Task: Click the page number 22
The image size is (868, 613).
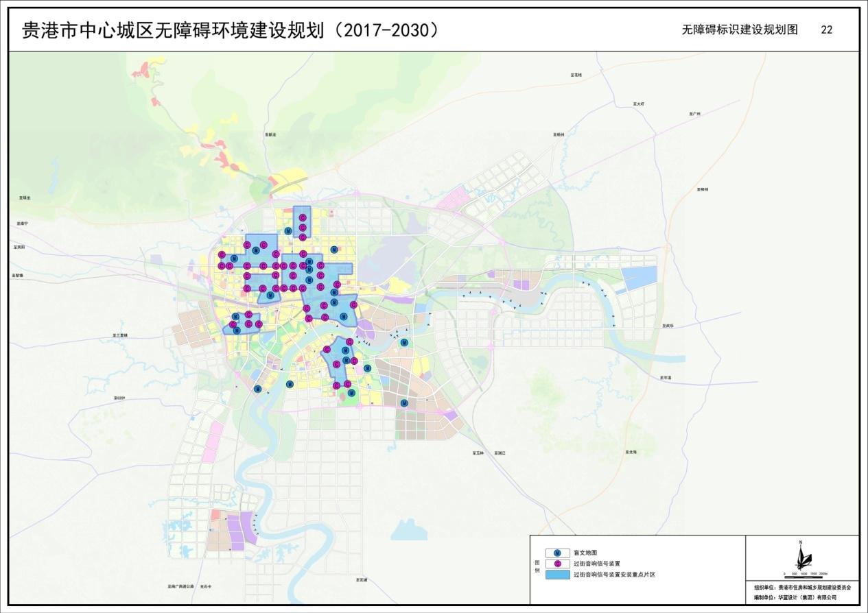Action: [x=826, y=30]
